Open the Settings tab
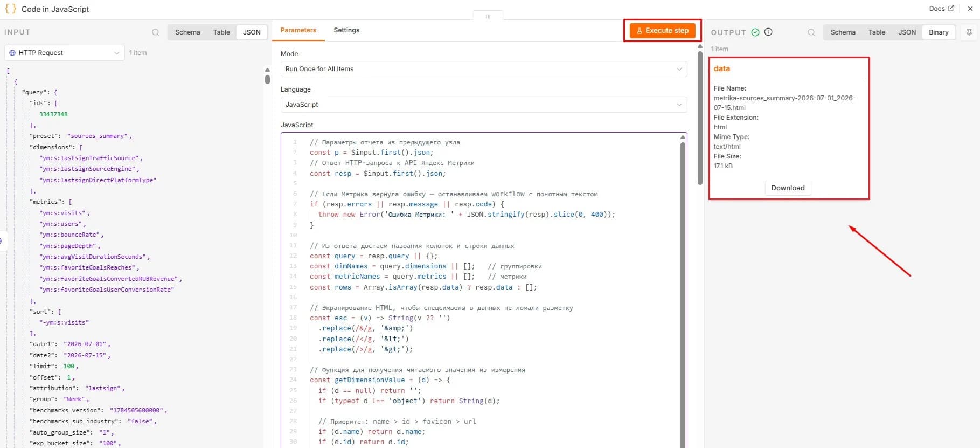This screenshot has height=448, width=980. [x=346, y=30]
